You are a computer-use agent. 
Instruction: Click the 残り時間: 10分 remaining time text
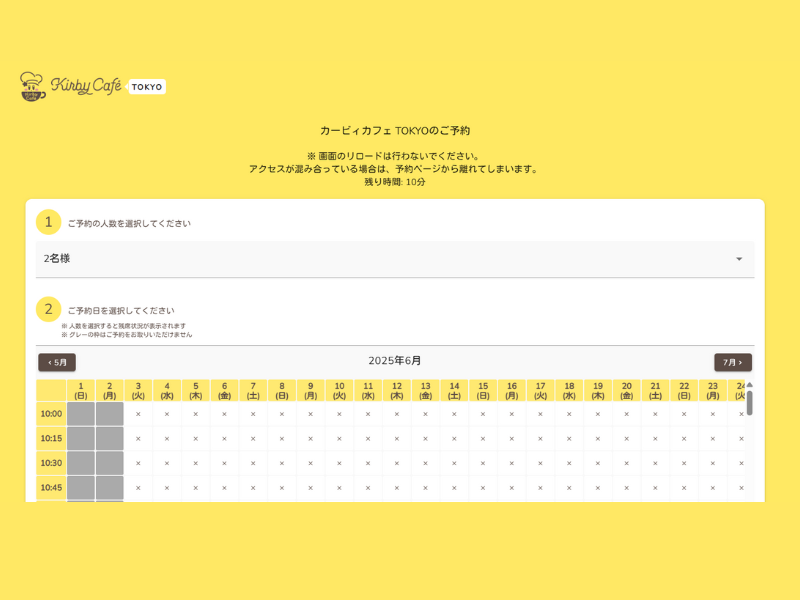(x=395, y=182)
